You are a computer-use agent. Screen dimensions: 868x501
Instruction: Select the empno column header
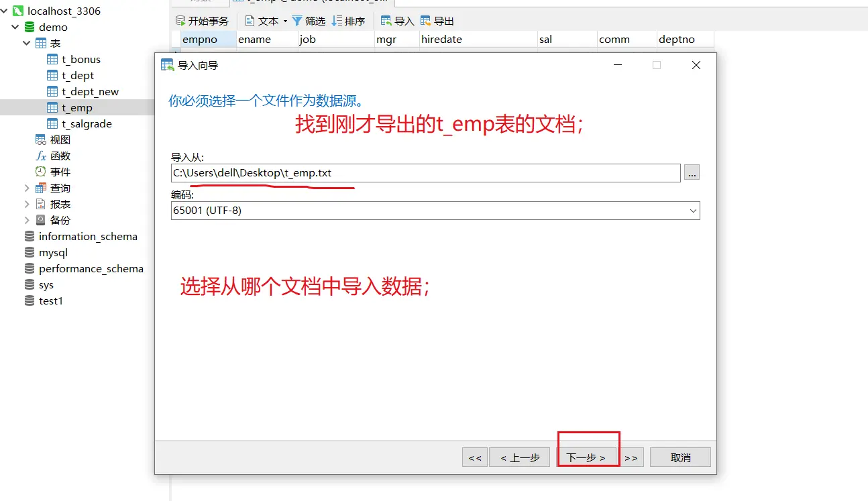tap(209, 40)
